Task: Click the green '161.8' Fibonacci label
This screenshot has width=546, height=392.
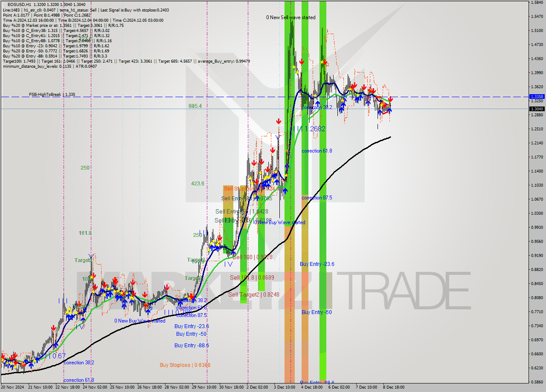Action: (x=85, y=233)
